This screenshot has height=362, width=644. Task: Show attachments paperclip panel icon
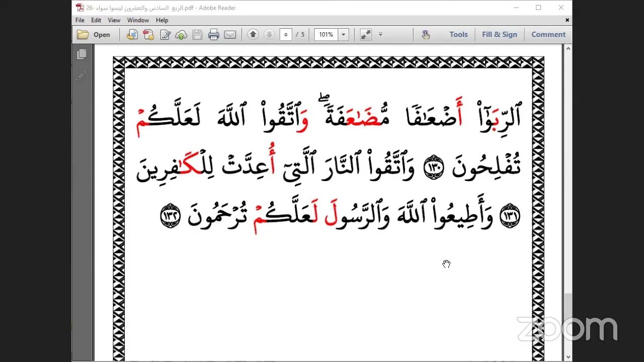pyautogui.click(x=81, y=75)
